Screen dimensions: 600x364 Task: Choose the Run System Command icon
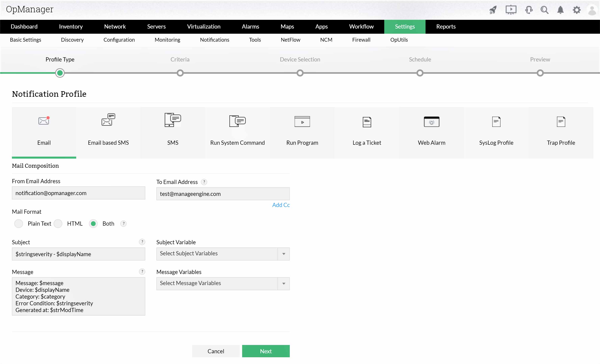point(237,121)
